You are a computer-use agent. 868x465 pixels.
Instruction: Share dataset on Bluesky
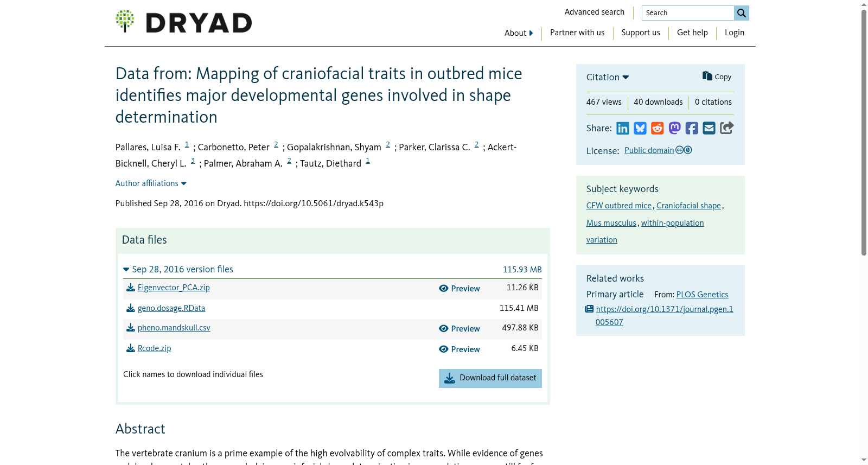(x=640, y=128)
